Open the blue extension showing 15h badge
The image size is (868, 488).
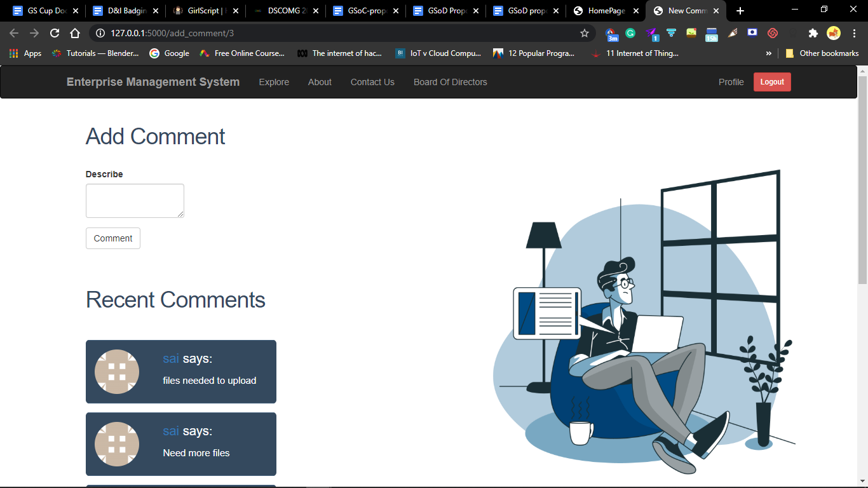click(x=711, y=34)
